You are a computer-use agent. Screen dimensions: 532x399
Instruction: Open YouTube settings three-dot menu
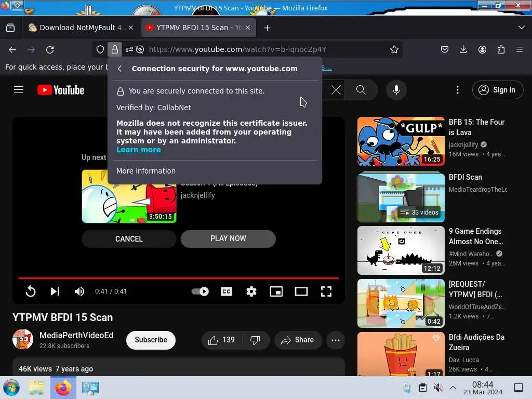457,90
